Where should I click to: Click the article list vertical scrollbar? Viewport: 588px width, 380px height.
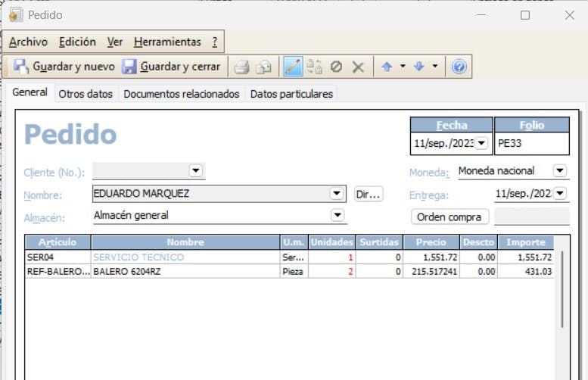point(562,290)
